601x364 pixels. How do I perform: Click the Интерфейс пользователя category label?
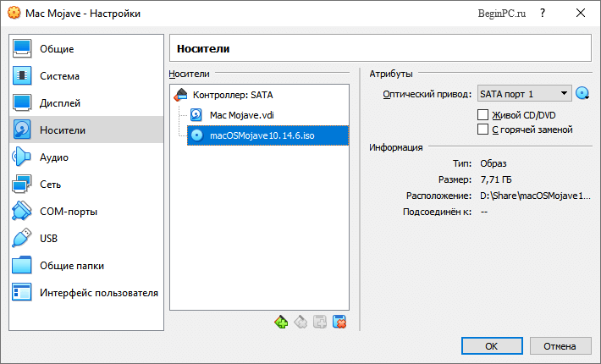click(99, 293)
